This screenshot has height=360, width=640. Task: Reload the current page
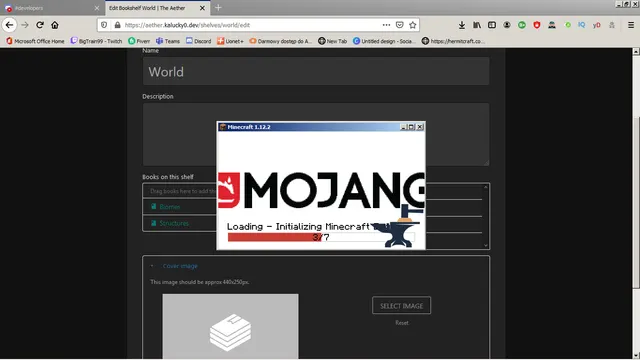point(40,25)
